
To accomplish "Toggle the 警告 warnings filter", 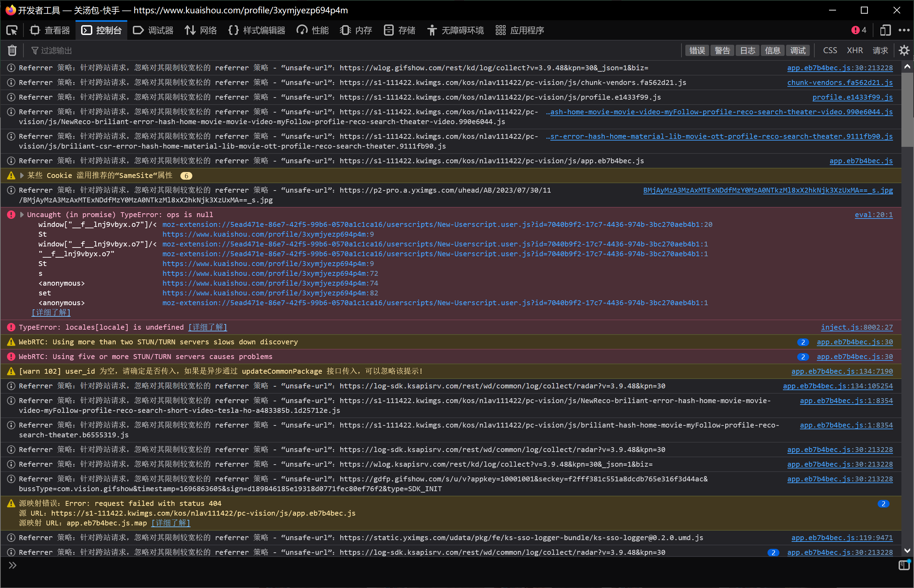I will pyautogui.click(x=722, y=50).
